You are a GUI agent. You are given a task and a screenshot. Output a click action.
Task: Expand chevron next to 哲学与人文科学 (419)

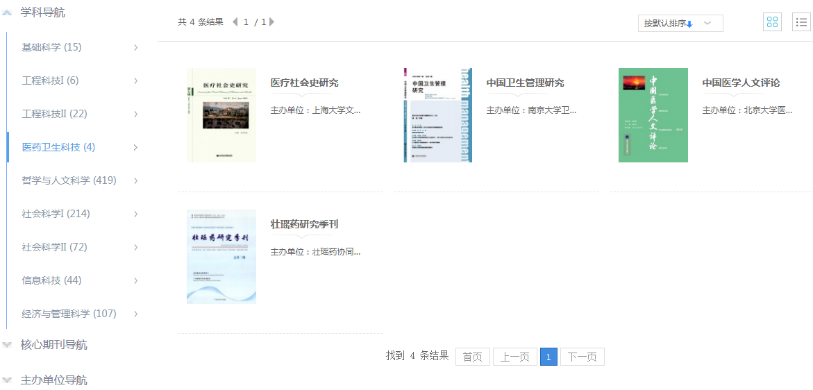tap(136, 180)
